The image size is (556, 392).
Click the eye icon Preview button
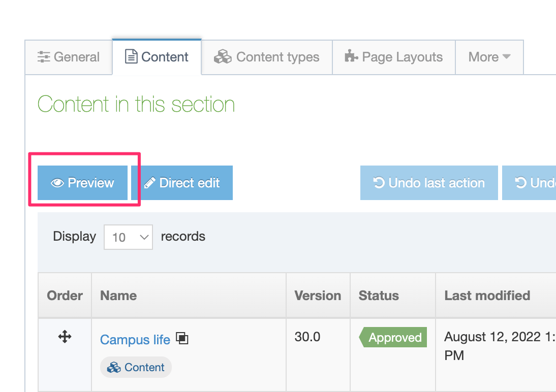82,183
